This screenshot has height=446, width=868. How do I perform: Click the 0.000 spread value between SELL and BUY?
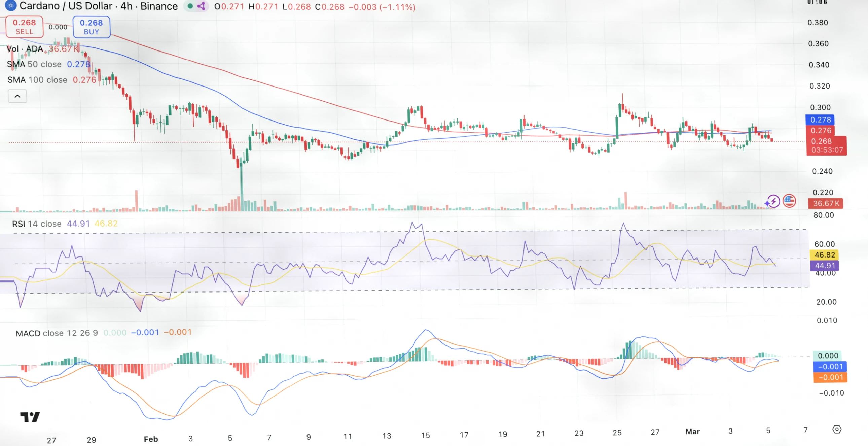(x=58, y=27)
